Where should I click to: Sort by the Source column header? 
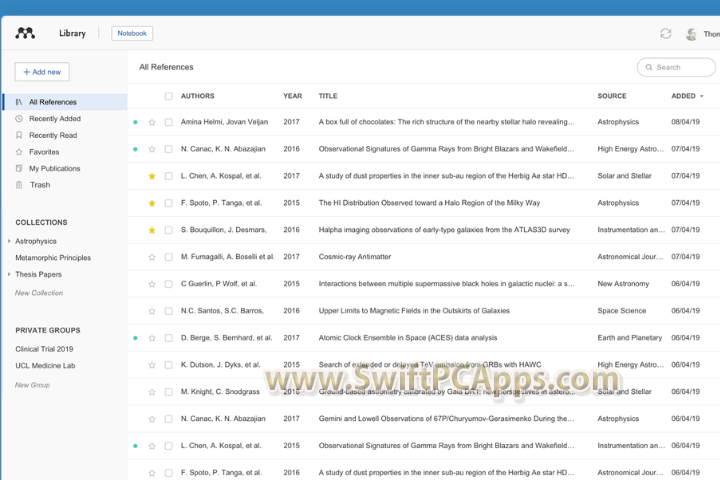[612, 96]
